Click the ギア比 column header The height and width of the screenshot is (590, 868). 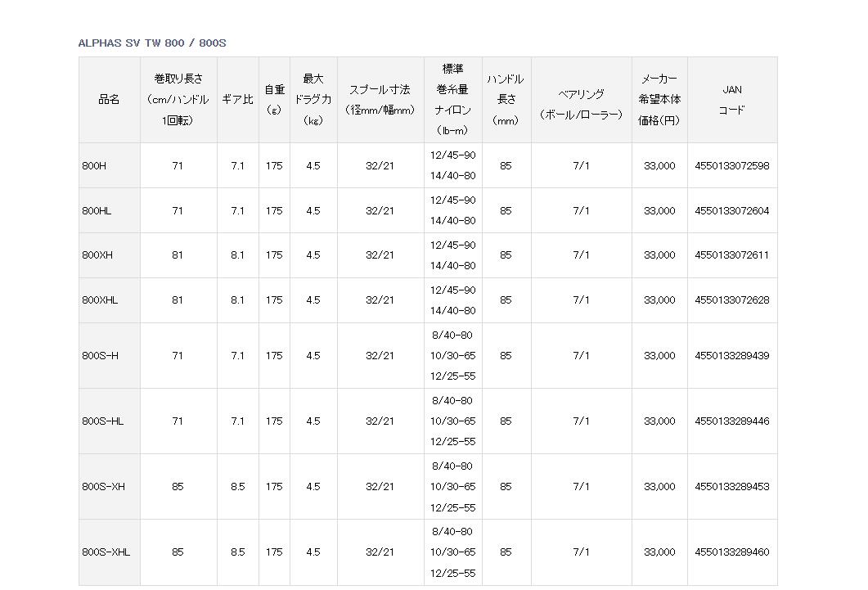point(237,100)
